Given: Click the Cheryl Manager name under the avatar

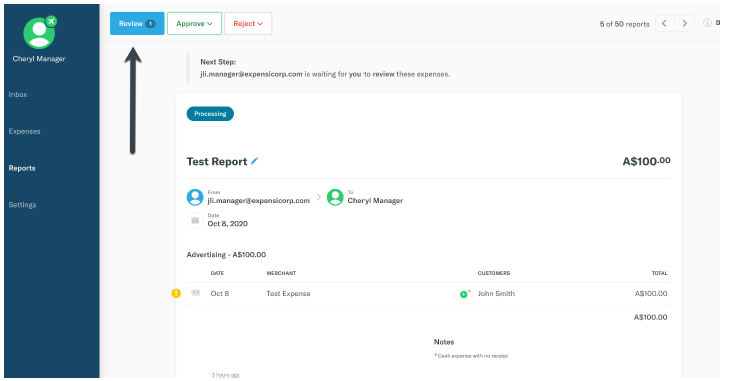Looking at the screenshot, I should point(39,59).
